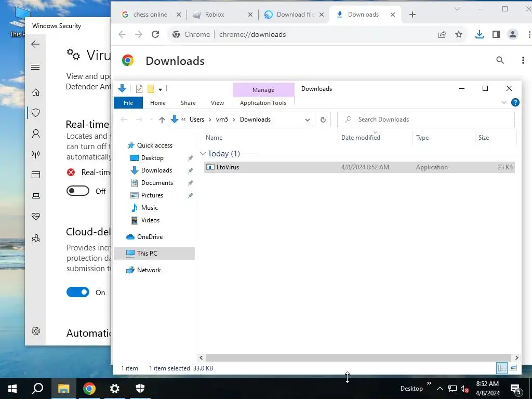Open Family options people icon
The image size is (532, 399).
36,238
